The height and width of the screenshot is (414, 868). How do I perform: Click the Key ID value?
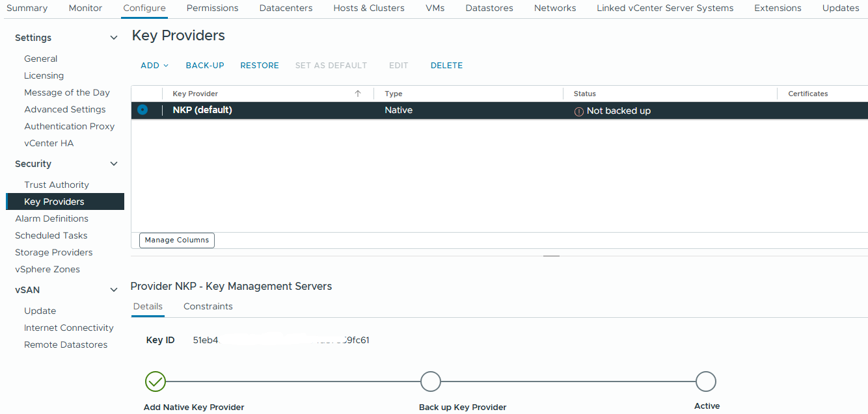coord(281,340)
